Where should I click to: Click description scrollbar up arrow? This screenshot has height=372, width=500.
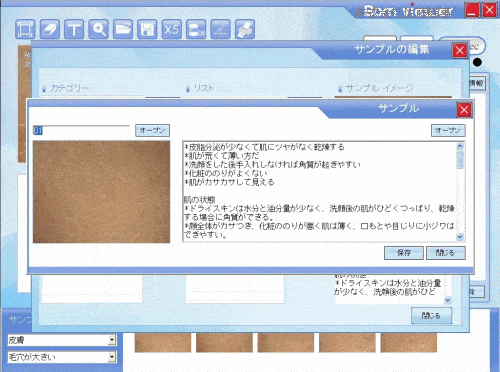(460, 146)
